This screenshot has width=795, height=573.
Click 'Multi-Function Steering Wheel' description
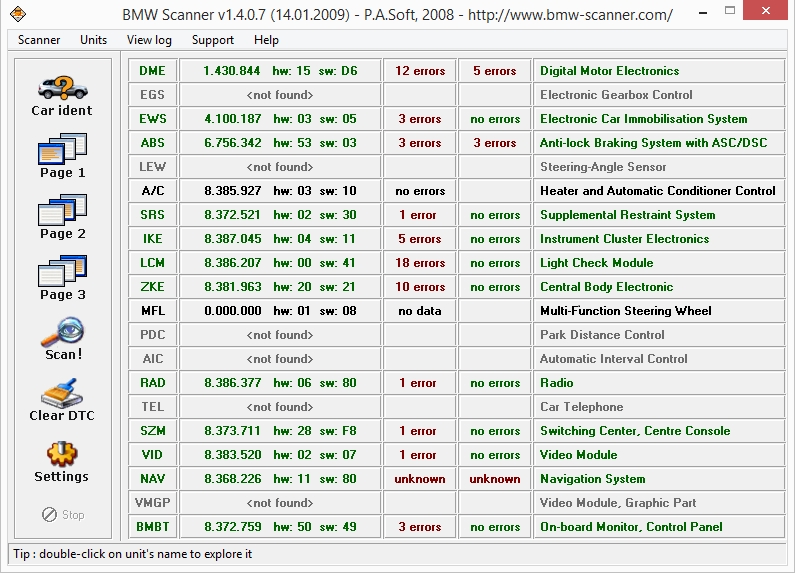(626, 310)
